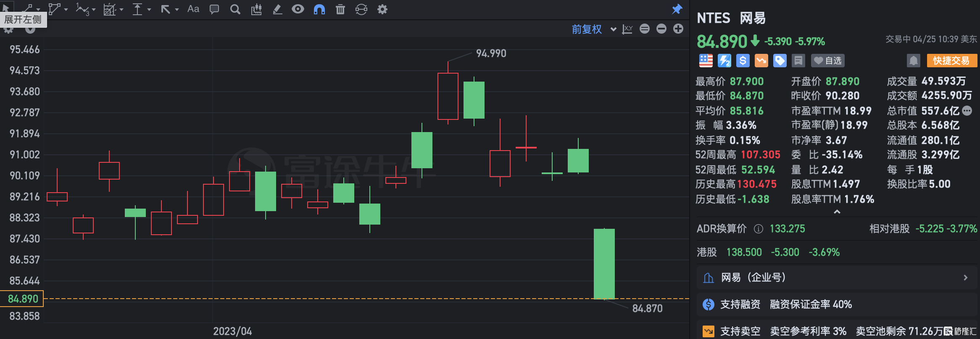Toggle the price alert bell
Image resolution: width=980 pixels, height=339 pixels.
[914, 61]
